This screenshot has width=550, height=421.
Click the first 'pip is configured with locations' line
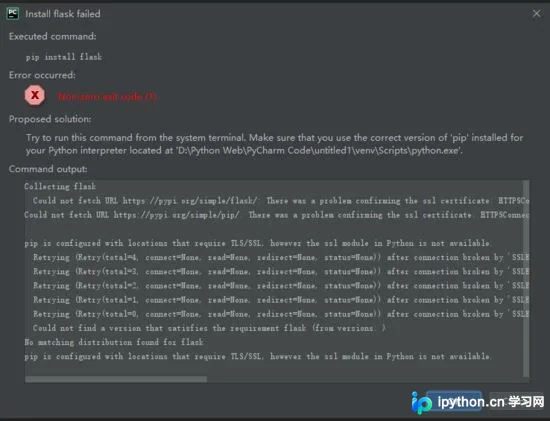click(x=257, y=243)
